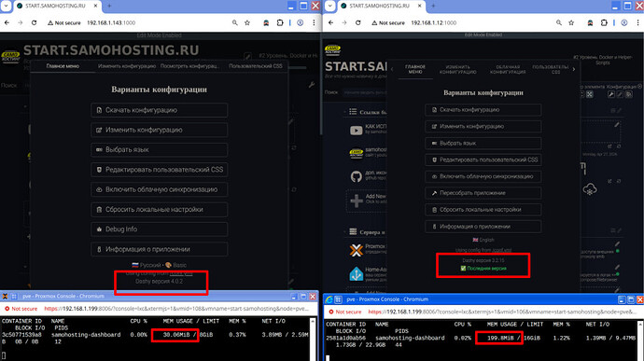The image size is (644, 361).
Task: Open profile avatar in left 192.168.1.143 browser
Action: click(301, 23)
